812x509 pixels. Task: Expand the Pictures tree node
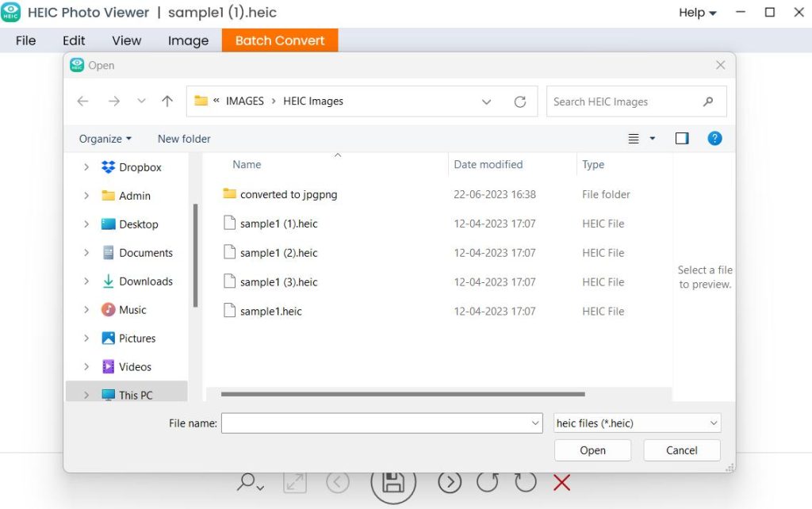[86, 338]
